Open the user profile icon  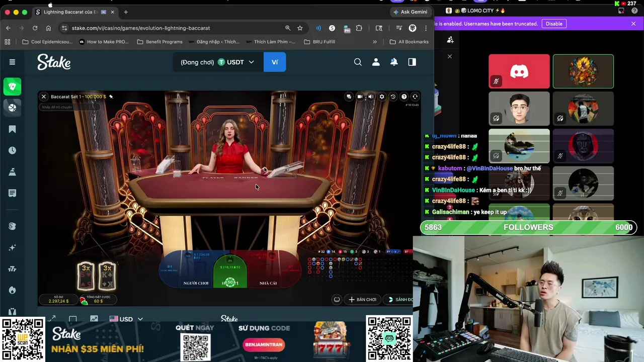(376, 62)
